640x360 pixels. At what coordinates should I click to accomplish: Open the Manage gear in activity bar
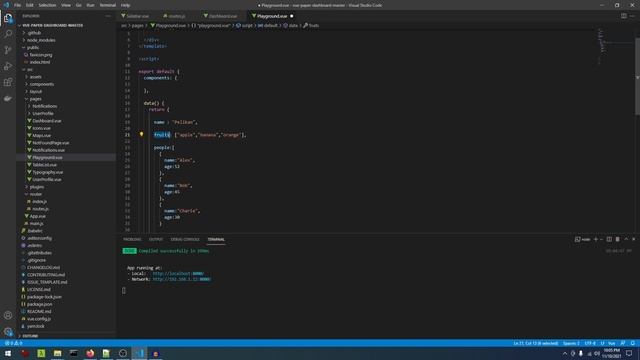coord(8,331)
